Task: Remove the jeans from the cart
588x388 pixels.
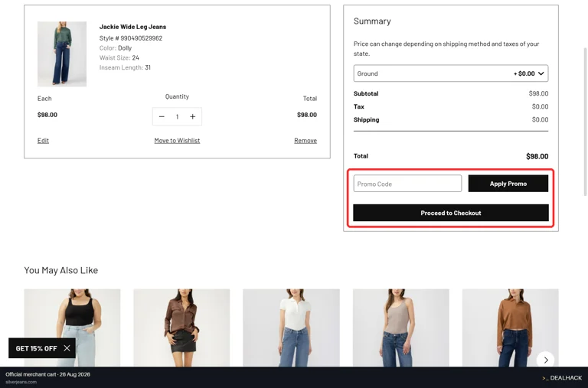Action: point(305,141)
